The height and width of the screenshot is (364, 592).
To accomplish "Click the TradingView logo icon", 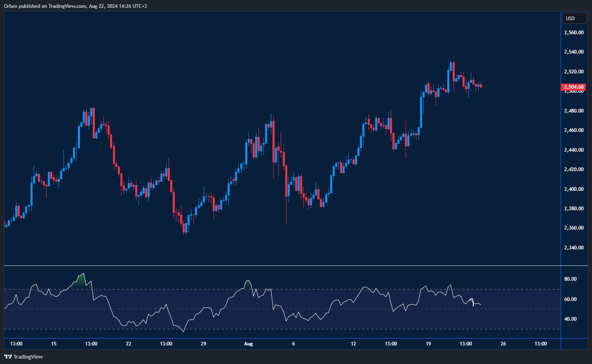I will [x=9, y=357].
